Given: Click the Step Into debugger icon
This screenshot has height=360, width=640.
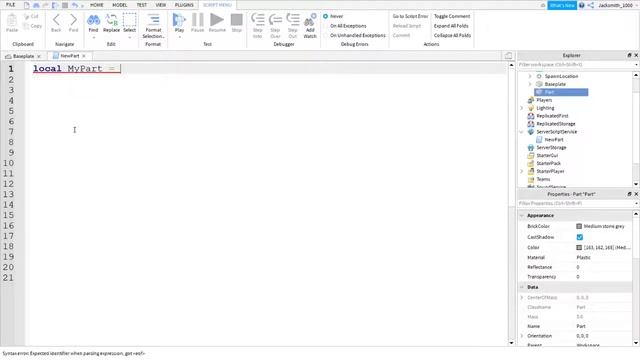Looking at the screenshot, I should click(x=258, y=20).
